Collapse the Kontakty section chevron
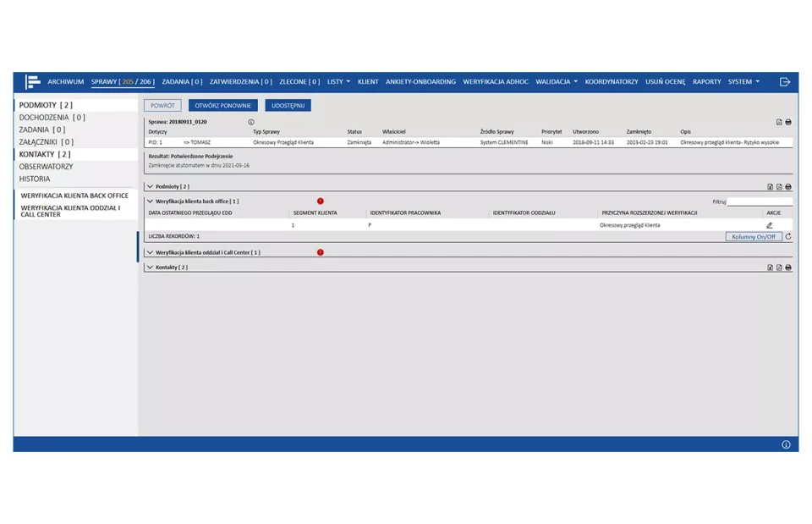The width and height of the screenshot is (812, 524). coord(151,268)
